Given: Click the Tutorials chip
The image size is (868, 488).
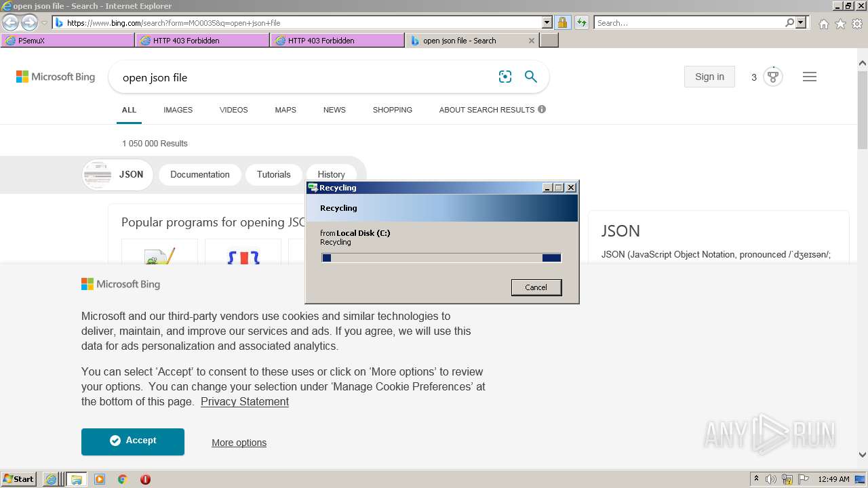Looking at the screenshot, I should point(273,174).
